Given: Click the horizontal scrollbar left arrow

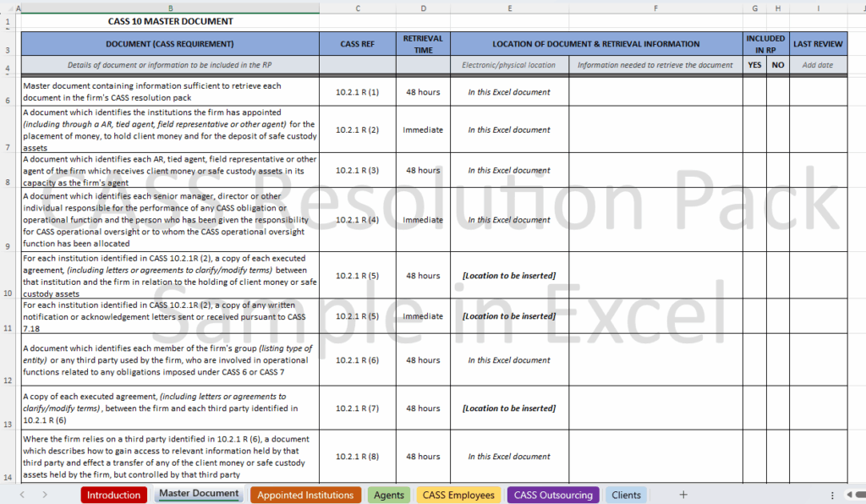Looking at the screenshot, I should pyautogui.click(x=849, y=495).
